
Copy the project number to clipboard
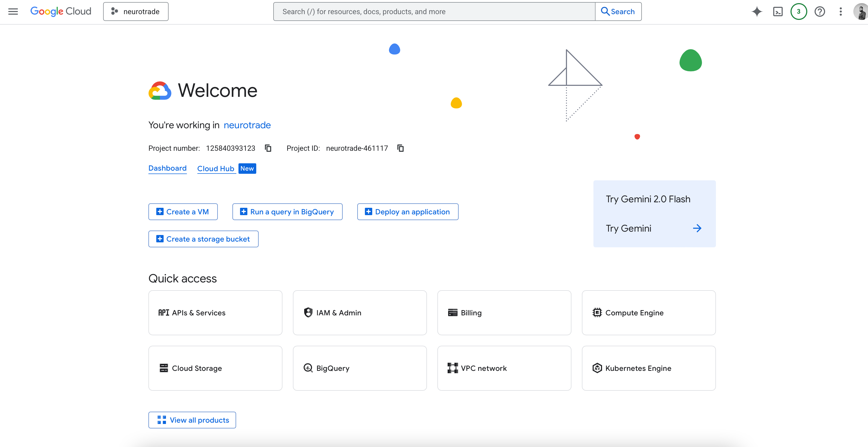coord(268,148)
